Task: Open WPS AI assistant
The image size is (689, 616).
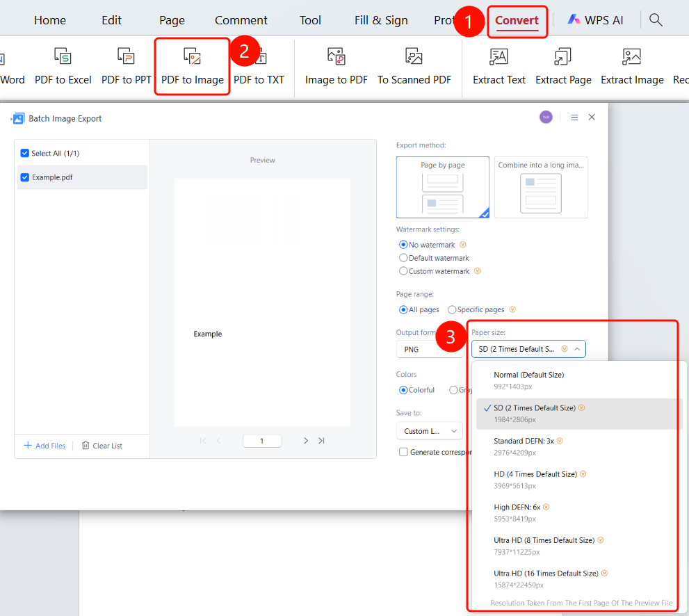Action: tap(595, 20)
